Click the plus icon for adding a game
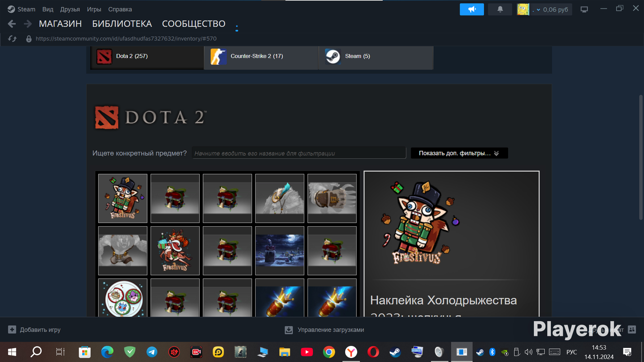 [12, 329]
